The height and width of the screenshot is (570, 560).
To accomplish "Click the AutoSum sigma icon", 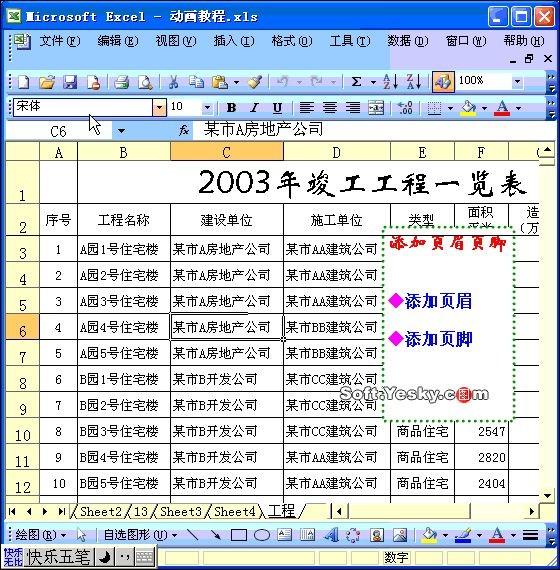I will pos(357,82).
